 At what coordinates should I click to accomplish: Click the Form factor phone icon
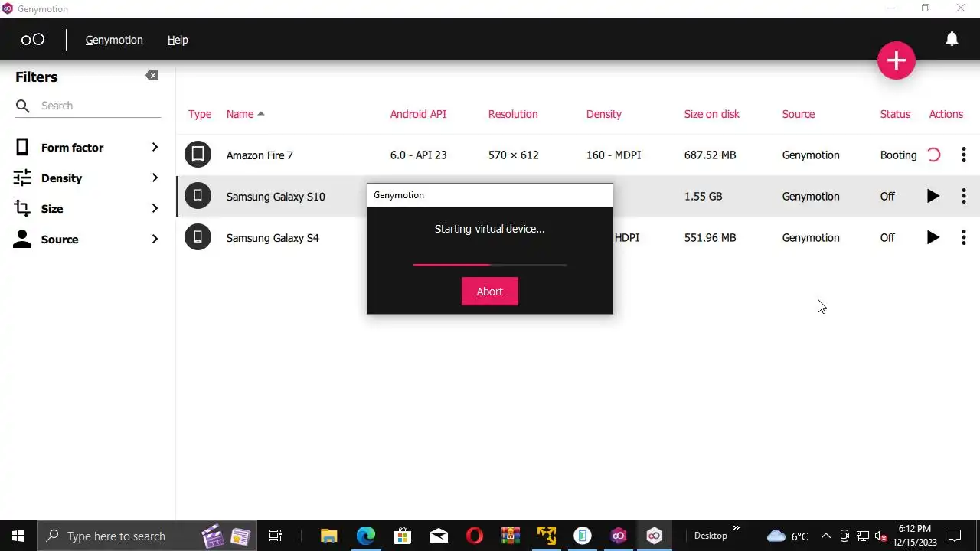22,147
